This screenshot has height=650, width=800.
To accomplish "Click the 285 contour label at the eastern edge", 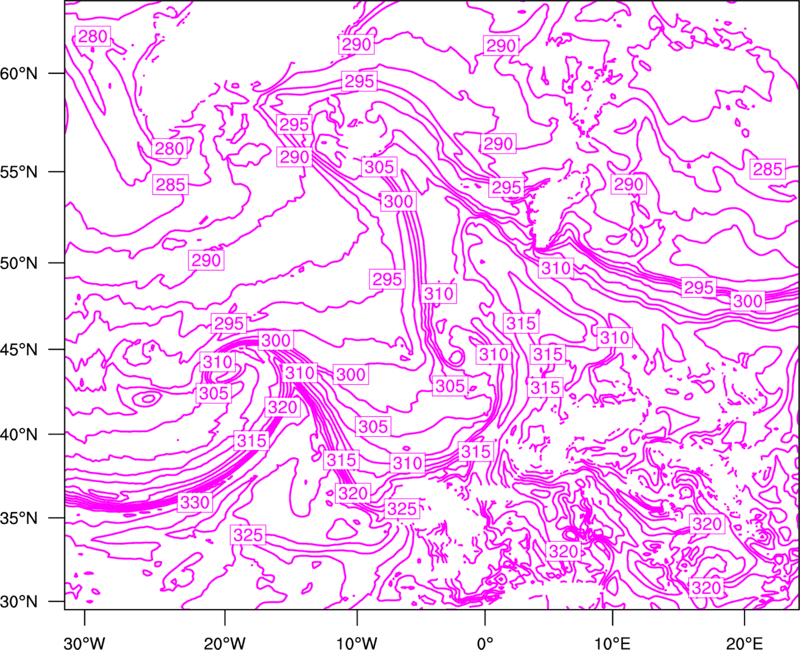I will [767, 169].
